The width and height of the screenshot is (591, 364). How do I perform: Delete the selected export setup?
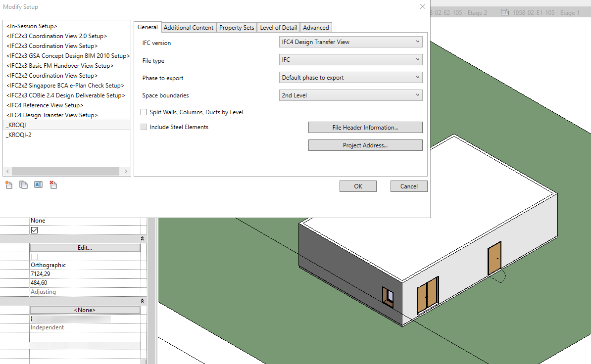coord(53,184)
